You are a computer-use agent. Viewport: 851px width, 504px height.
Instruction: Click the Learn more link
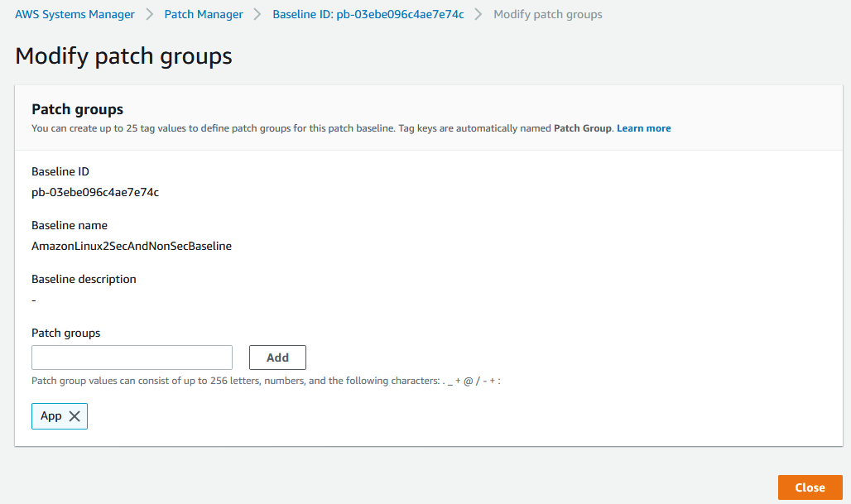pyautogui.click(x=644, y=128)
